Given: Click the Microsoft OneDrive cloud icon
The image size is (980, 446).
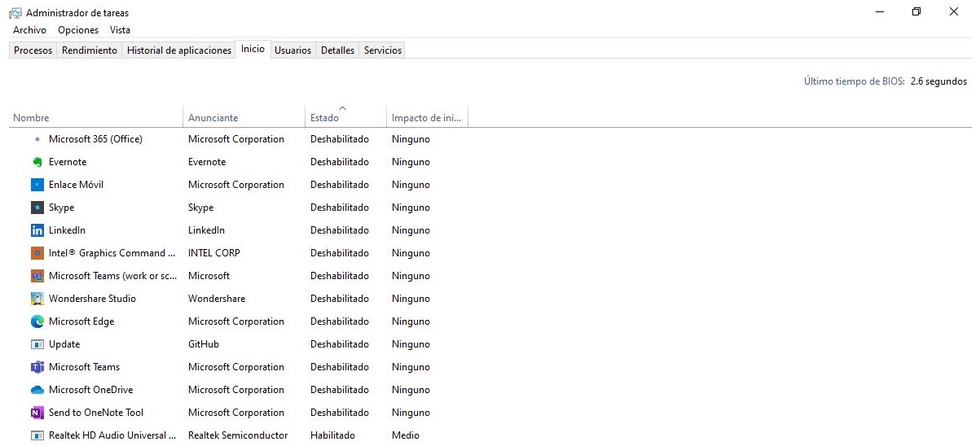Looking at the screenshot, I should tap(37, 390).
